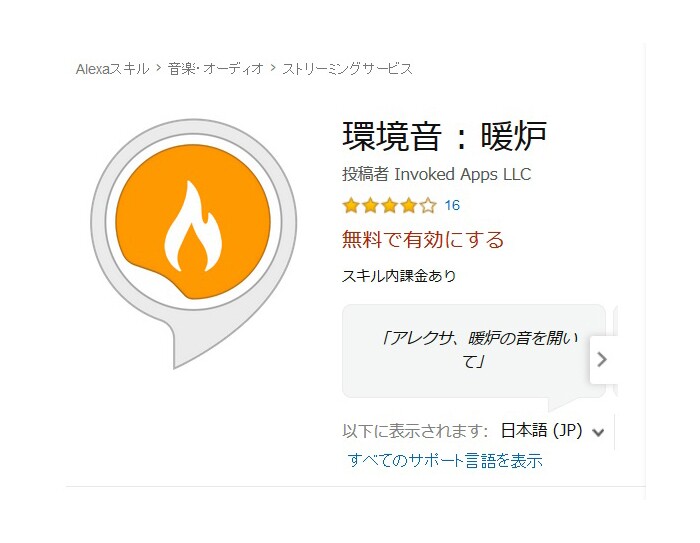Open ストリーミングサービス breadcrumb link
The image size is (700, 543).
tap(347, 69)
